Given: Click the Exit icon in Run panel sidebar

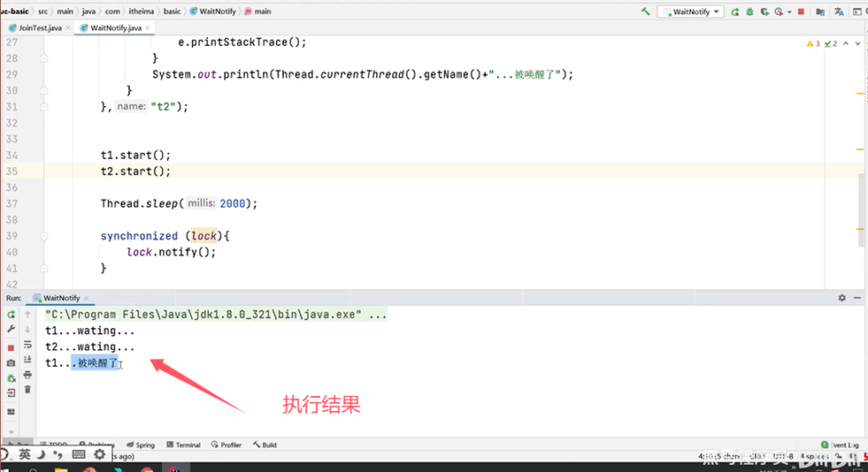Looking at the screenshot, I should click(12, 393).
